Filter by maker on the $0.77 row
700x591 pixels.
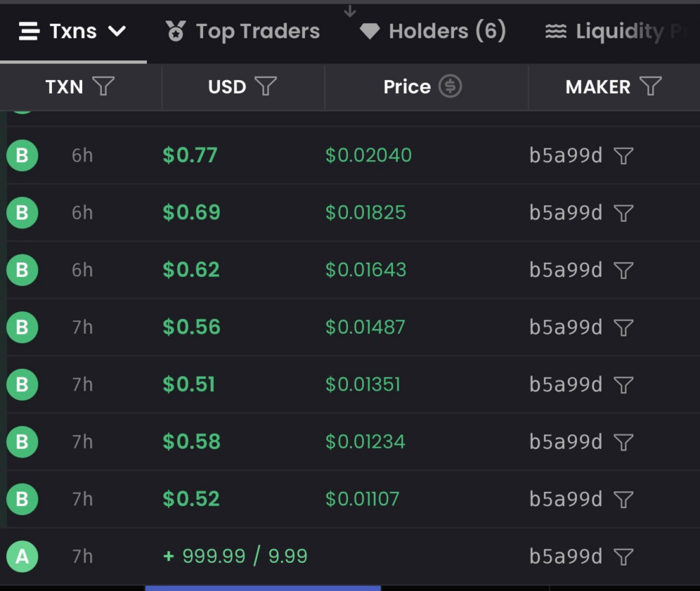tap(623, 156)
